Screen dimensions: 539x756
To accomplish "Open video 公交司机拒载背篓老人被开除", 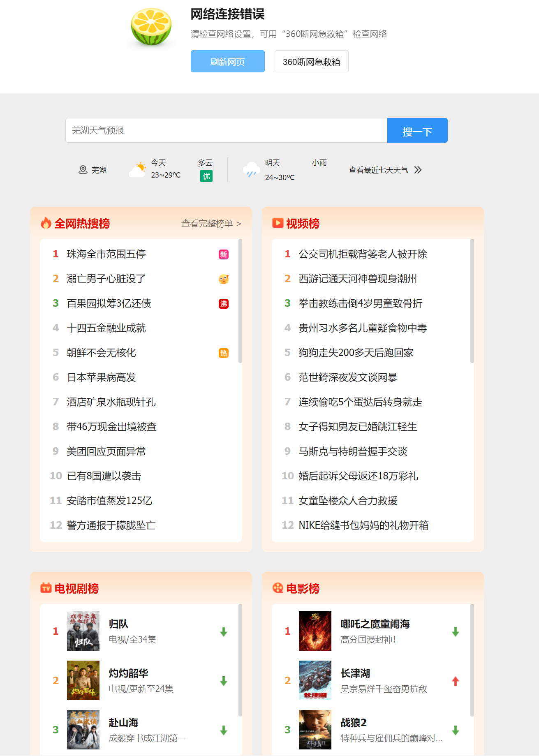I will [363, 254].
